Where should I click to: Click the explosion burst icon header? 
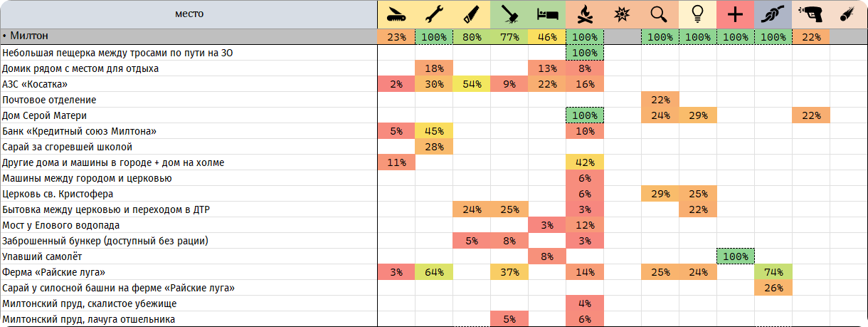(x=623, y=14)
